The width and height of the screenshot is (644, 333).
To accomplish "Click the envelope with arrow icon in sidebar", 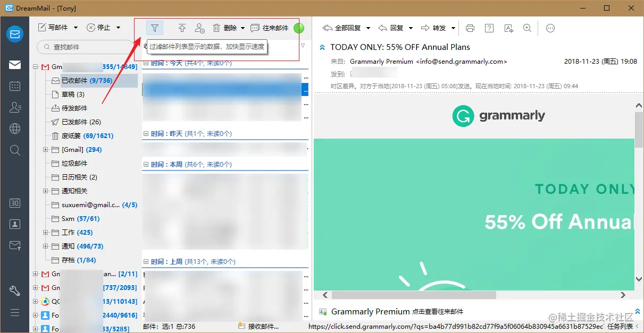I will (x=15, y=245).
